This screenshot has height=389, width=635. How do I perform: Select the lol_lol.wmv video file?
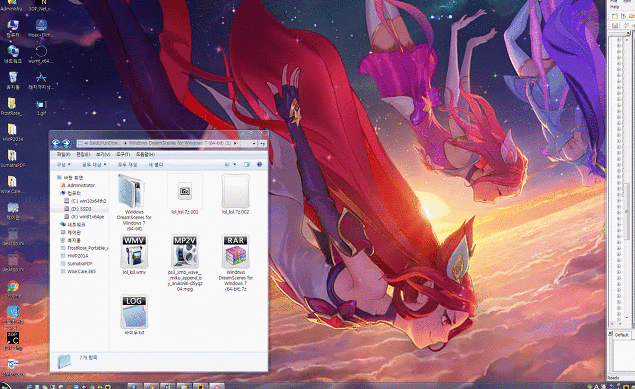pos(134,255)
